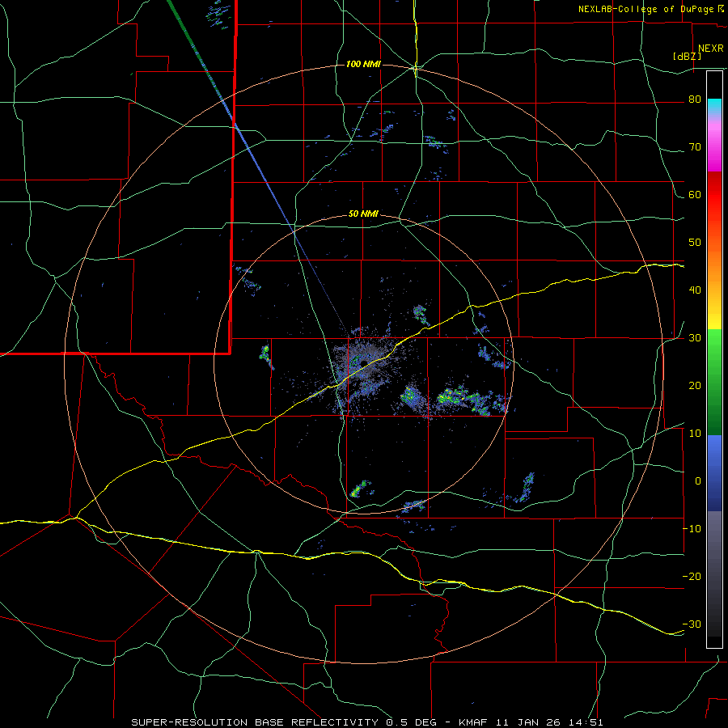Image resolution: width=728 pixels, height=728 pixels.
Task: Click the Super-Resolution Base Reflectivity caption
Action: (x=367, y=722)
